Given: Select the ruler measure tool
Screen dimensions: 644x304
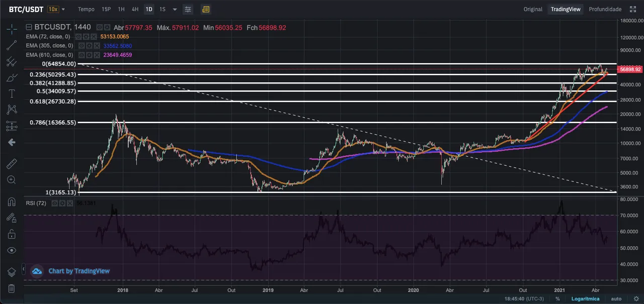Looking at the screenshot, I should click(12, 164).
